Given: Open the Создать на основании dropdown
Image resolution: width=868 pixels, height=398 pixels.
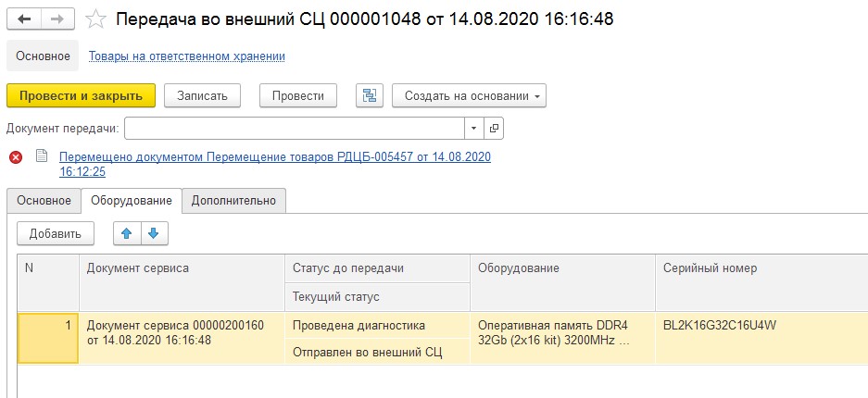Looking at the screenshot, I should [x=469, y=95].
